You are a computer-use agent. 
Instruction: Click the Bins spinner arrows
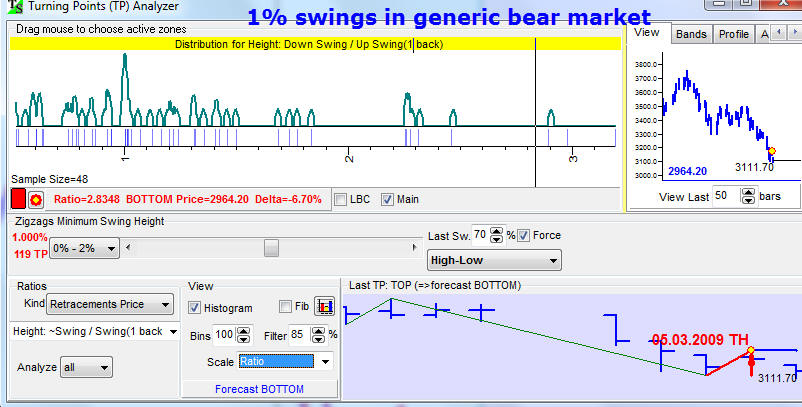pos(244,335)
